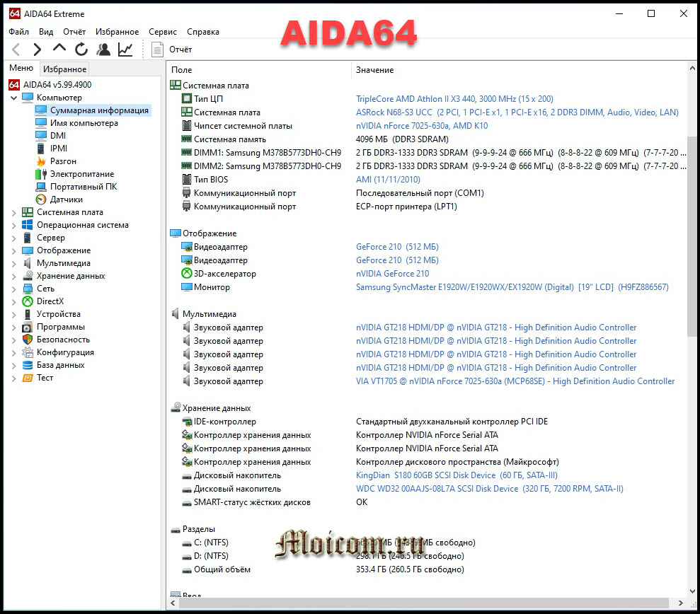
Task: Open the user/manage icon in toolbar
Action: coord(103,50)
